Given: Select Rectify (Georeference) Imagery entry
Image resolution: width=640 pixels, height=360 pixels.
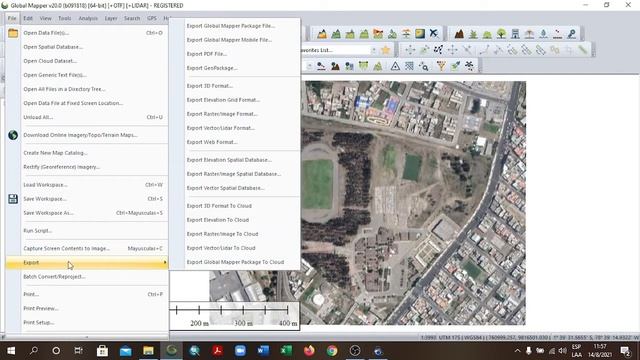Looking at the screenshot, I should (x=87, y=167).
